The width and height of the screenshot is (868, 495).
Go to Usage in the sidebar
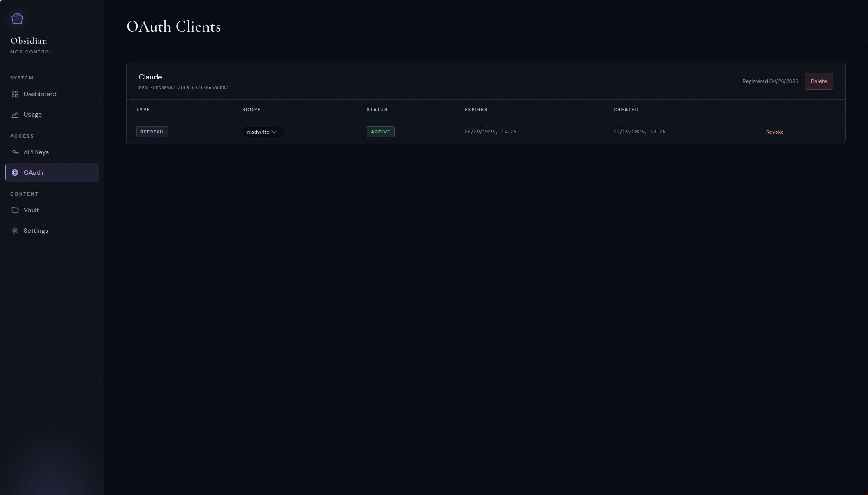[52, 114]
